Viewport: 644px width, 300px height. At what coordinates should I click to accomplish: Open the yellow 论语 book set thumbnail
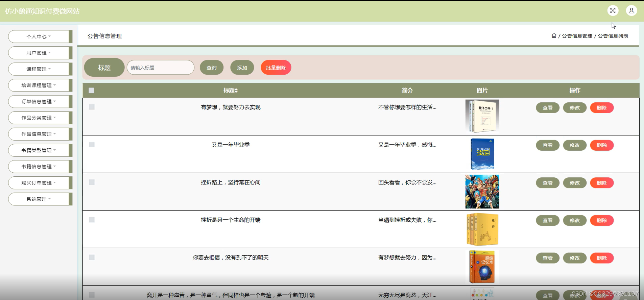tap(482, 229)
